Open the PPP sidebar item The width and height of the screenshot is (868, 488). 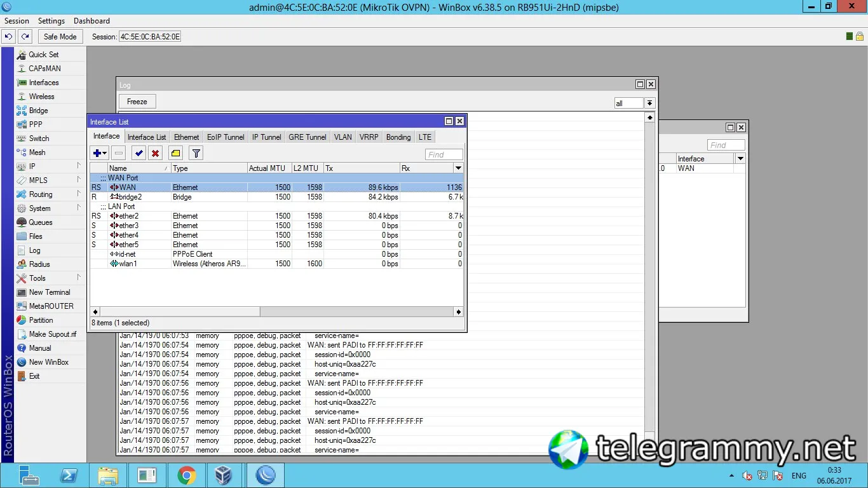36,125
